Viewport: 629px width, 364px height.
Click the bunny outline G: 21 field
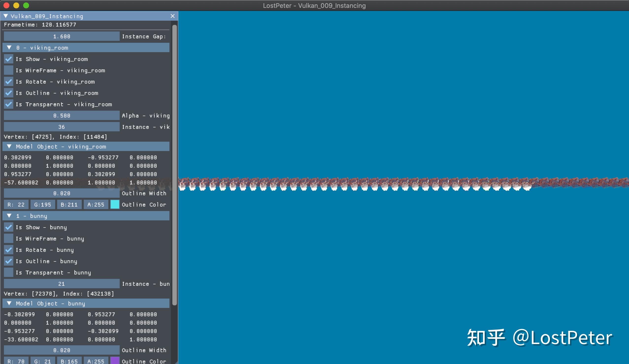tap(43, 361)
